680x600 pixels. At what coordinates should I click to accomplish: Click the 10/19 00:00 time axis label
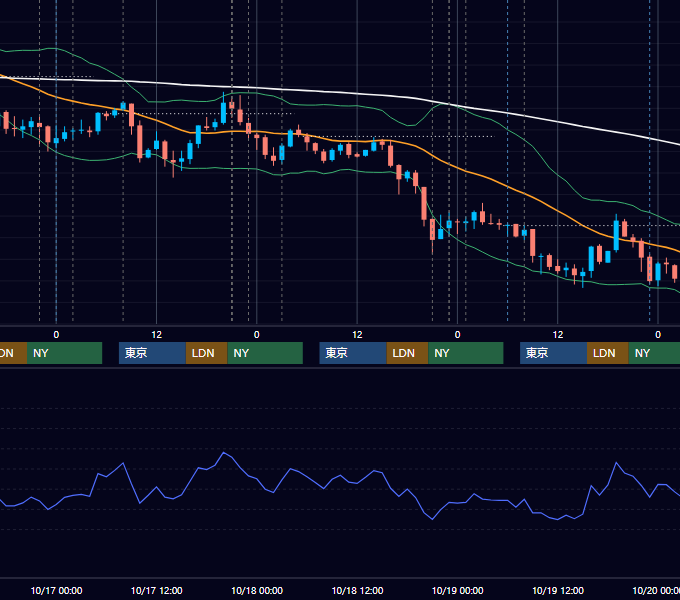pyautogui.click(x=458, y=590)
